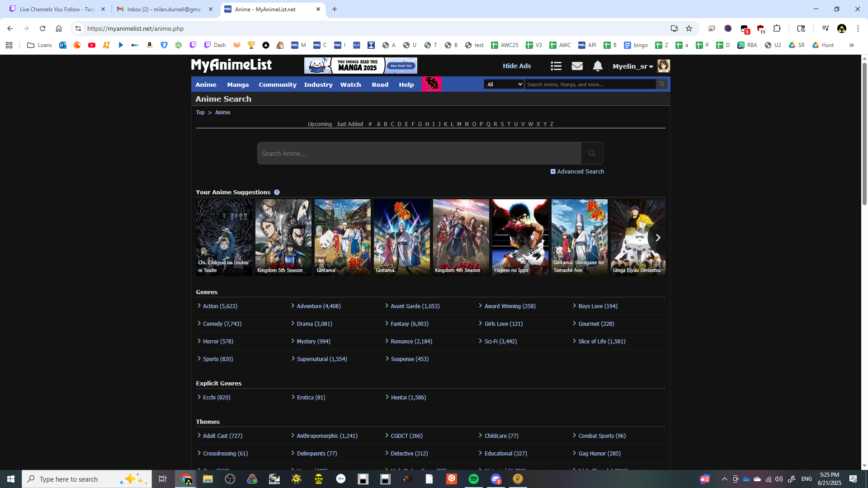Viewport: 868px width, 488px height.
Task: Open the Hajime no Ippo thumbnail
Action: pyautogui.click(x=520, y=237)
